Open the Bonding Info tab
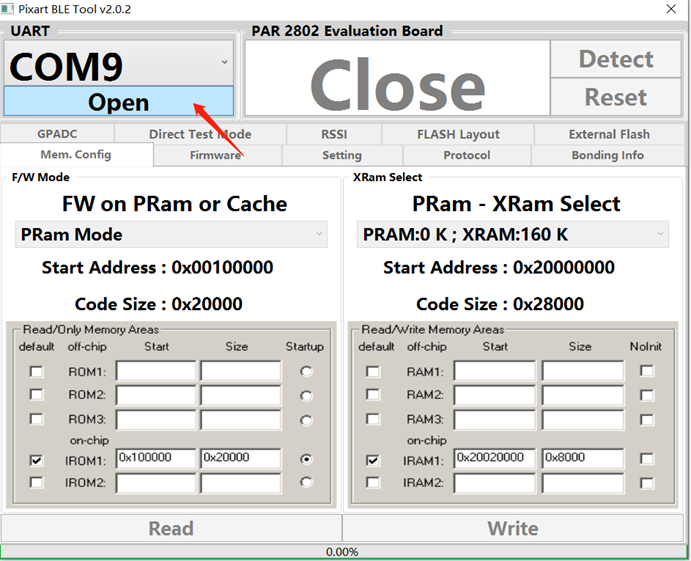This screenshot has width=691, height=561. (x=607, y=155)
